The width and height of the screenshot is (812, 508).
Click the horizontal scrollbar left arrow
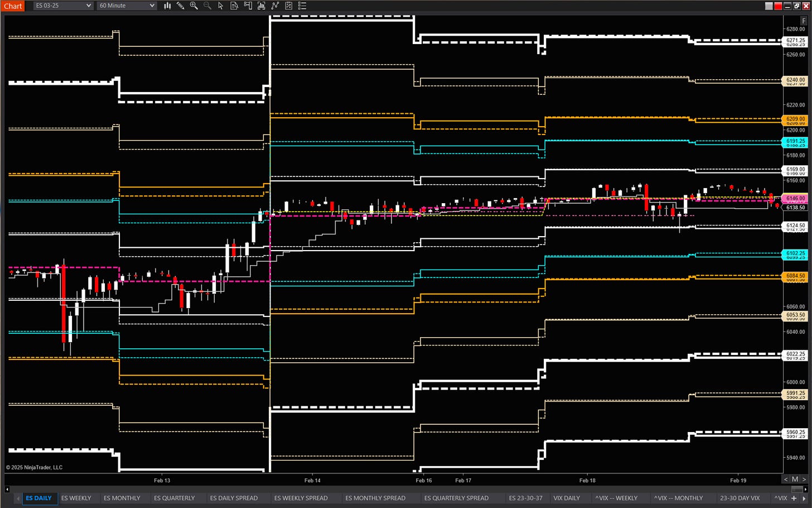click(x=7, y=489)
